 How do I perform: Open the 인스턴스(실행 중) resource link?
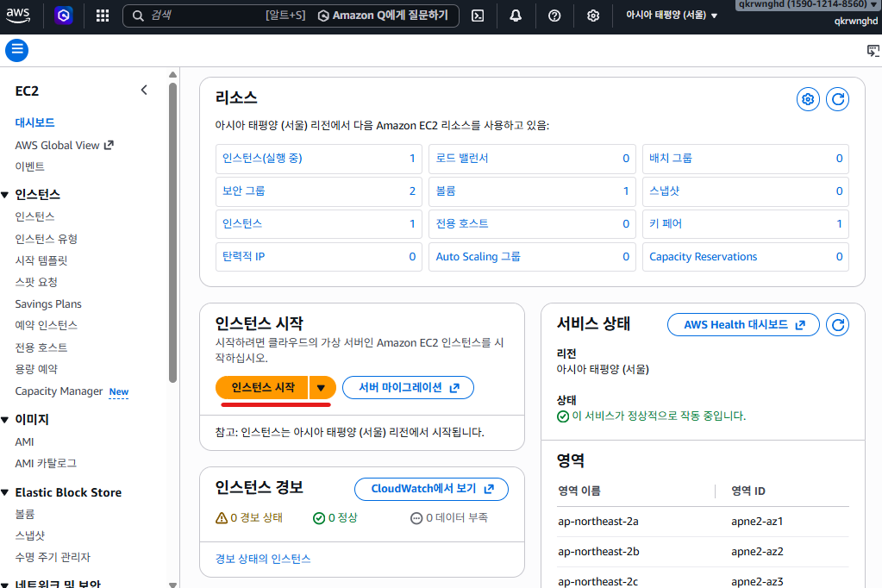(x=262, y=158)
